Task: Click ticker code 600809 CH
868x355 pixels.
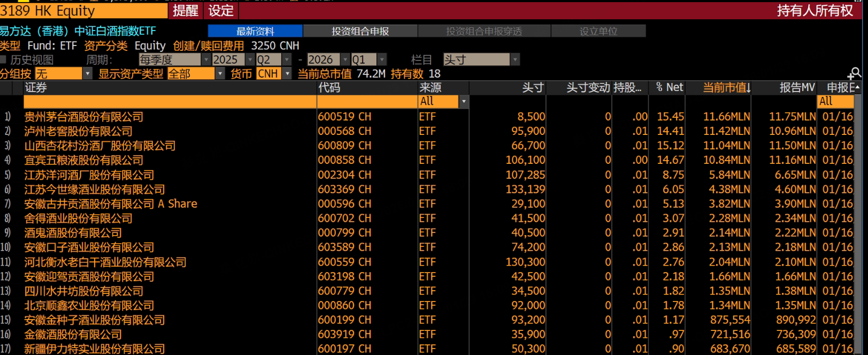Action: pos(344,146)
